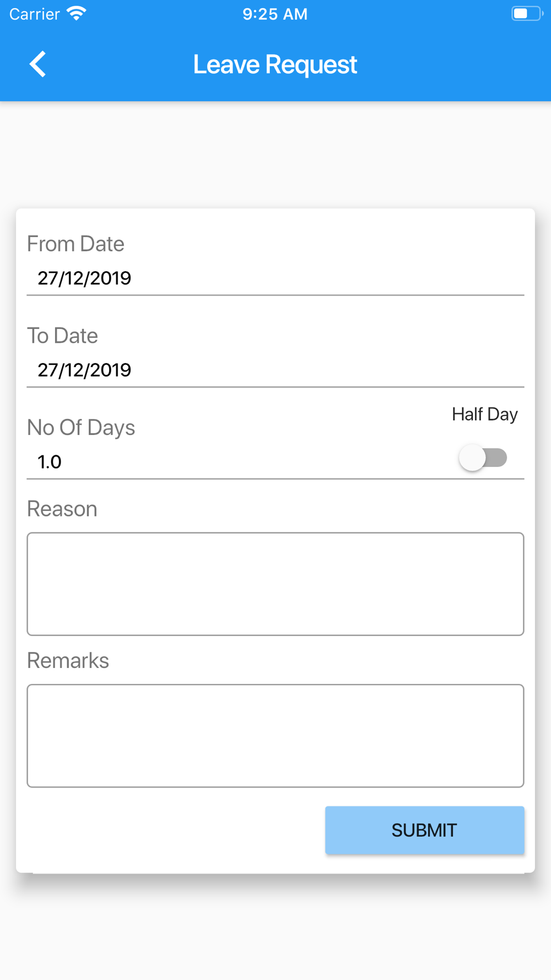Tap the battery indicator icon
Image resolution: width=551 pixels, height=980 pixels.
pyautogui.click(x=527, y=13)
